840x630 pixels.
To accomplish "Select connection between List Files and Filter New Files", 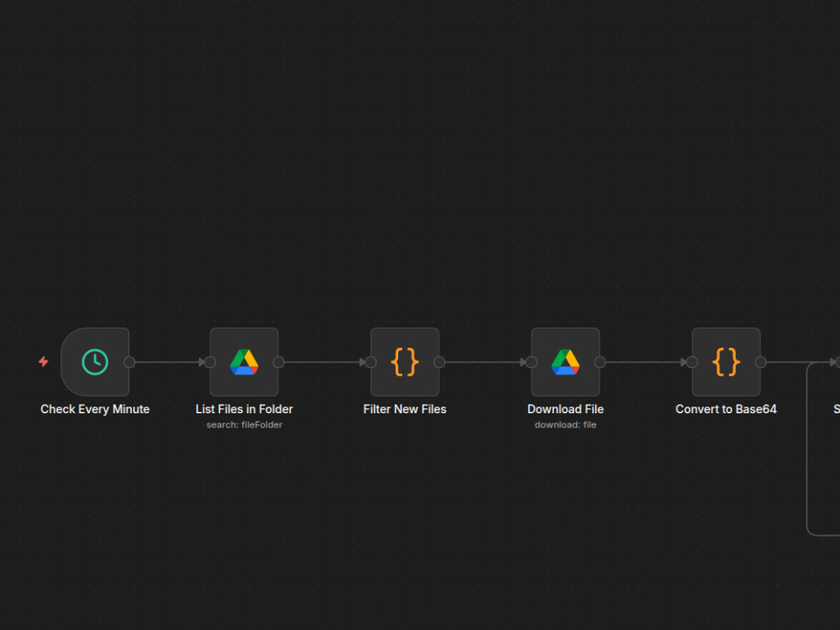I will 322,362.
